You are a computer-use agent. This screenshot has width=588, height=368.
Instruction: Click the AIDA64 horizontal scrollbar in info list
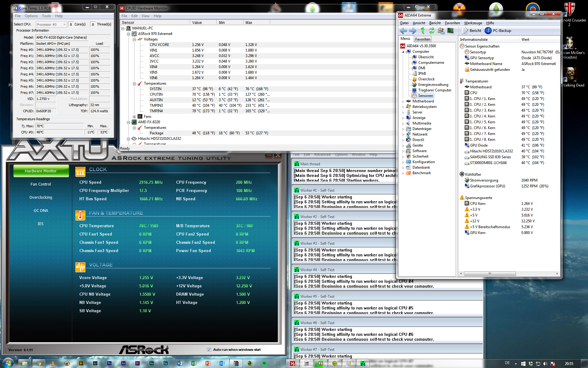coord(490,274)
